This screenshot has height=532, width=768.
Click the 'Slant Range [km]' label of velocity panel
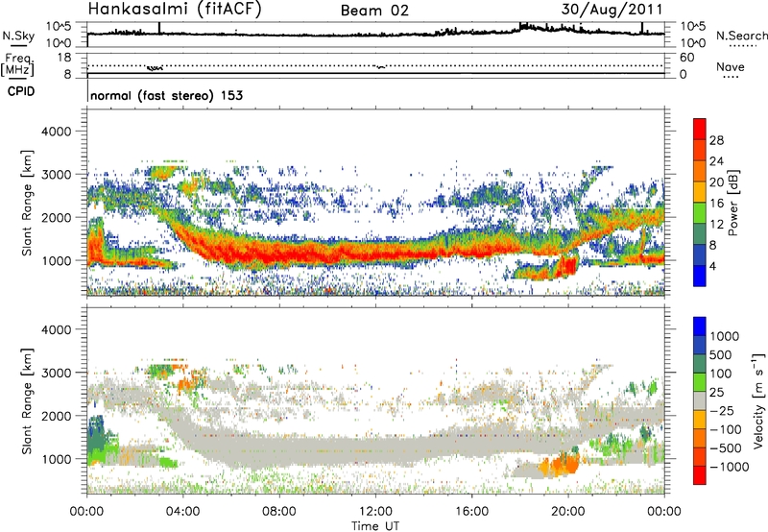pos(27,400)
